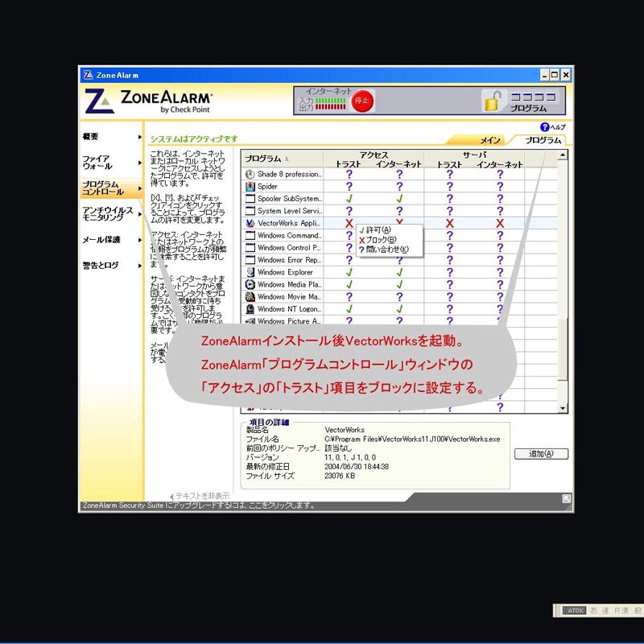The height and width of the screenshot is (644, 644).
Task: Toggle Windows Media Player Access Internet check
Action: (399, 285)
